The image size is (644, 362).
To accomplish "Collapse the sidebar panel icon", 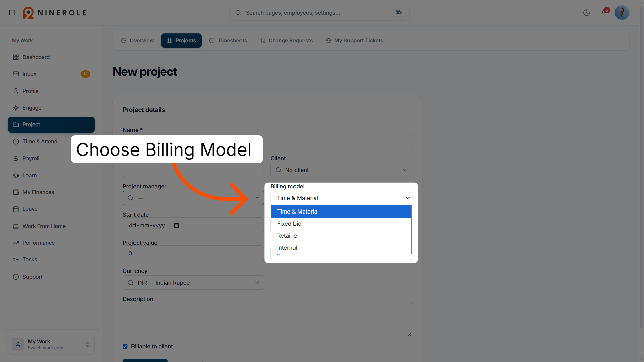I will (x=12, y=13).
